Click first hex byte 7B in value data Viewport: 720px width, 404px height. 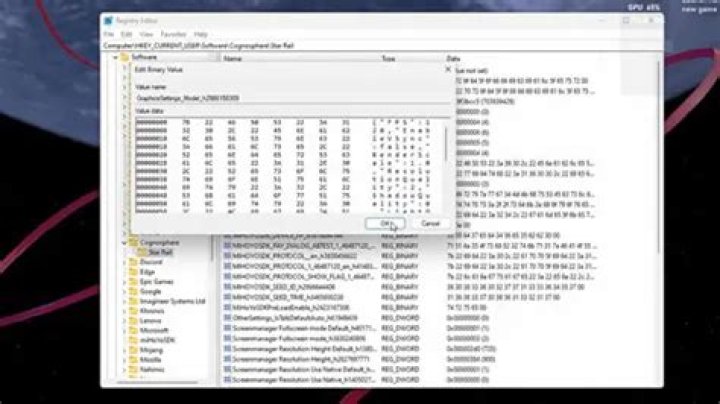(186, 123)
